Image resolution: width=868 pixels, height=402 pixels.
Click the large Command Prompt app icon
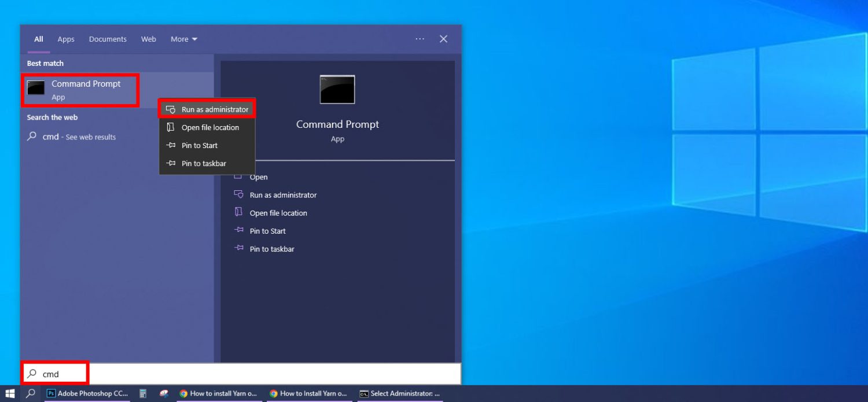click(x=337, y=89)
